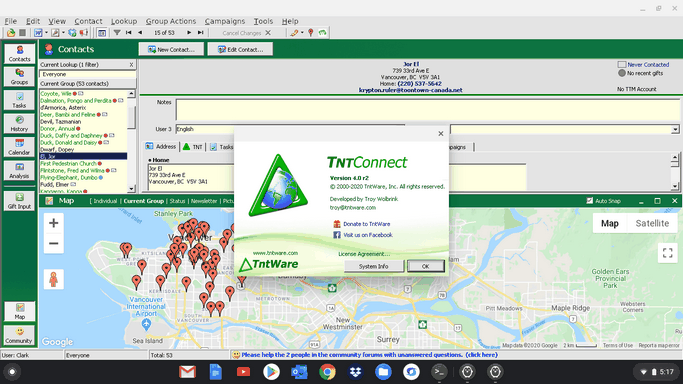The image size is (683, 384).
Task: Click the New Contact button
Action: (x=171, y=49)
